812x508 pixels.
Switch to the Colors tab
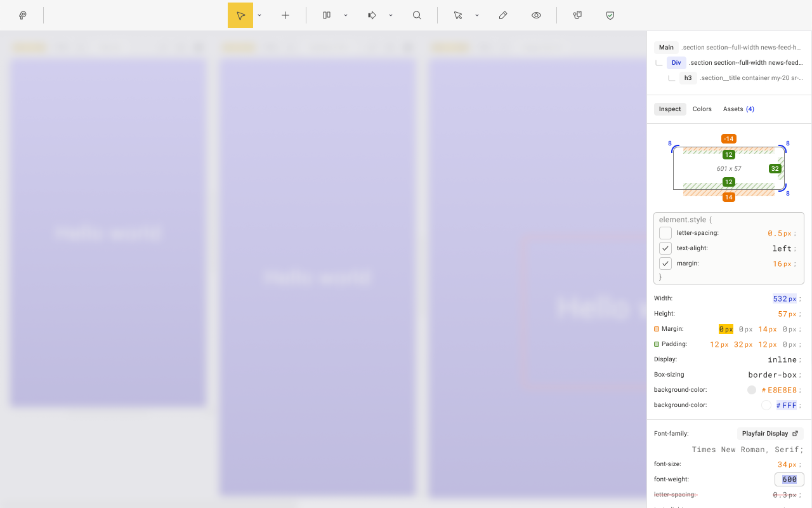click(702, 109)
